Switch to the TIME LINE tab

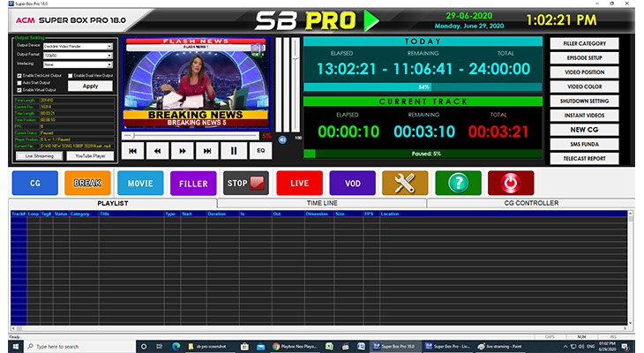[321, 203]
